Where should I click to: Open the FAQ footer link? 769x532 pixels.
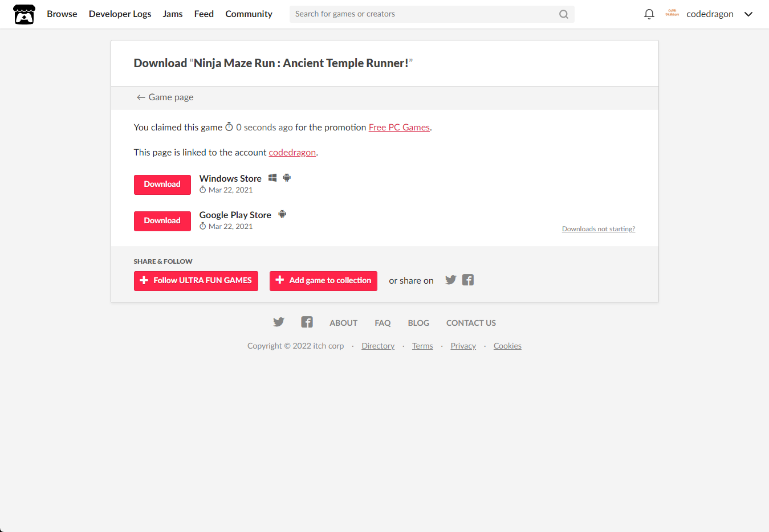pos(383,323)
